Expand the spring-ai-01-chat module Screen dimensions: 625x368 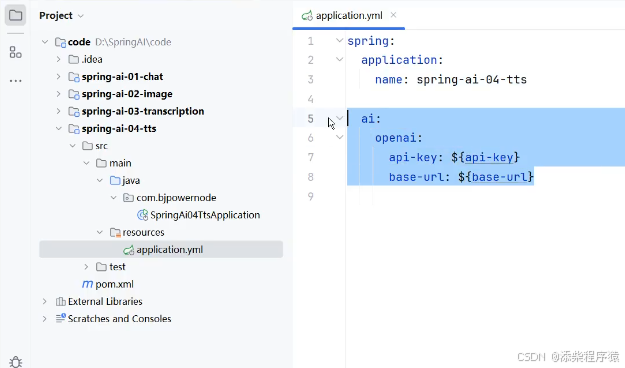tap(59, 77)
